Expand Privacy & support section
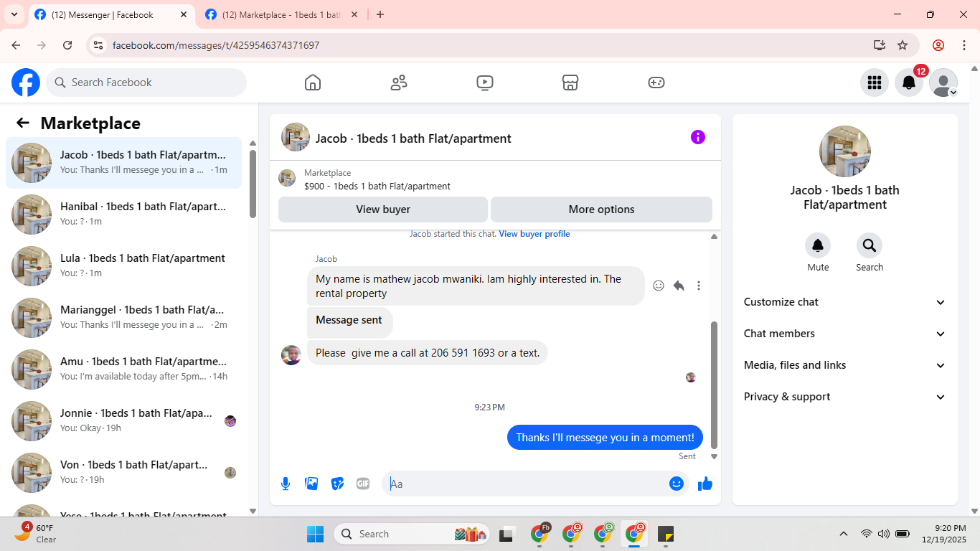 click(x=845, y=397)
